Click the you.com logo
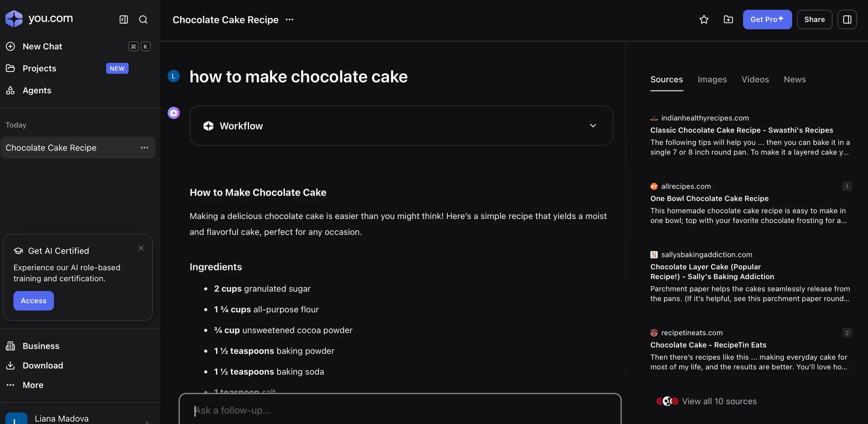868x424 pixels. 39,18
